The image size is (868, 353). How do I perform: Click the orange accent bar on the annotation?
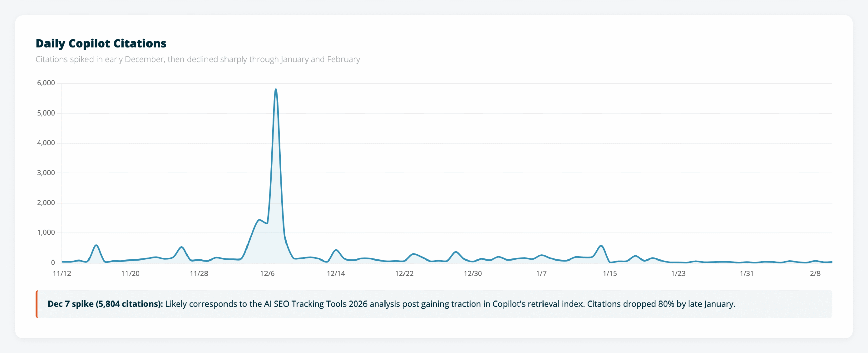(37, 304)
